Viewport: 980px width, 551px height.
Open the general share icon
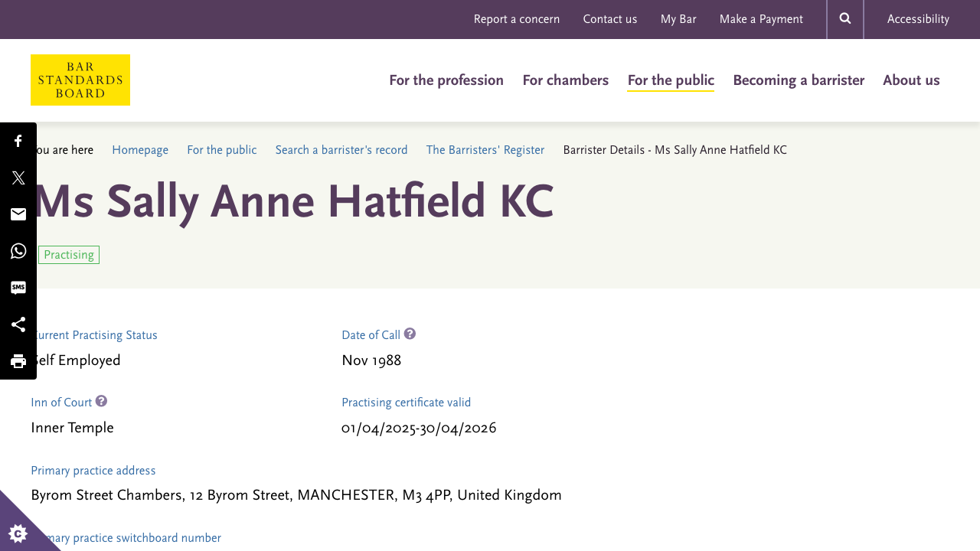click(x=18, y=324)
